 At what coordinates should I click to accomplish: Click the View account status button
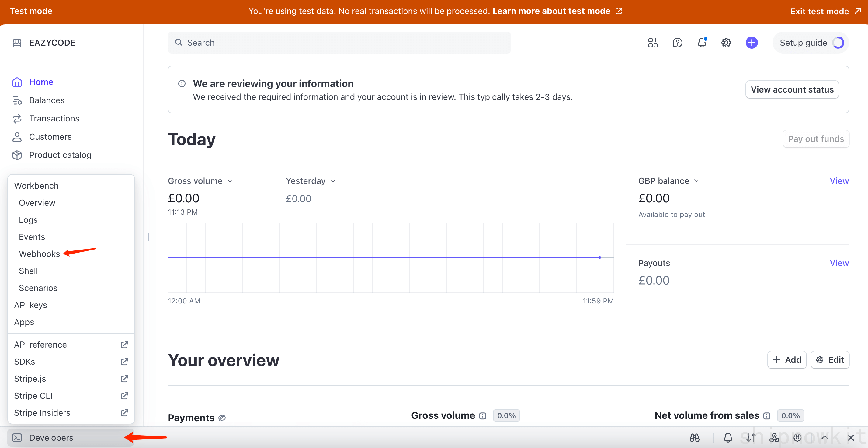click(792, 89)
